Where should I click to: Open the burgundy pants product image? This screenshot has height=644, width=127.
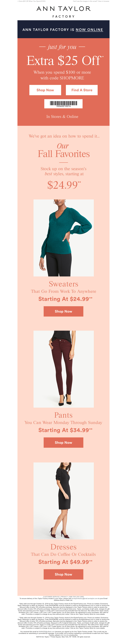tap(64, 369)
